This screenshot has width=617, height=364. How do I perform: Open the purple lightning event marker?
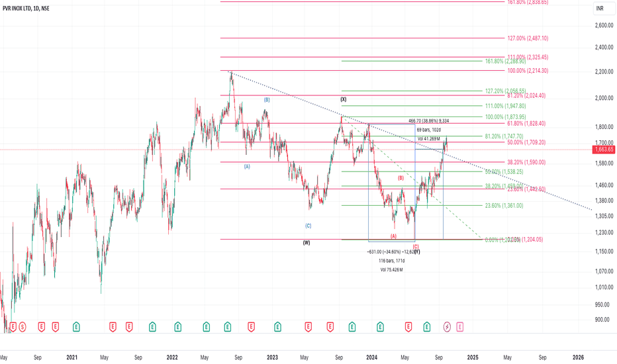(447, 327)
